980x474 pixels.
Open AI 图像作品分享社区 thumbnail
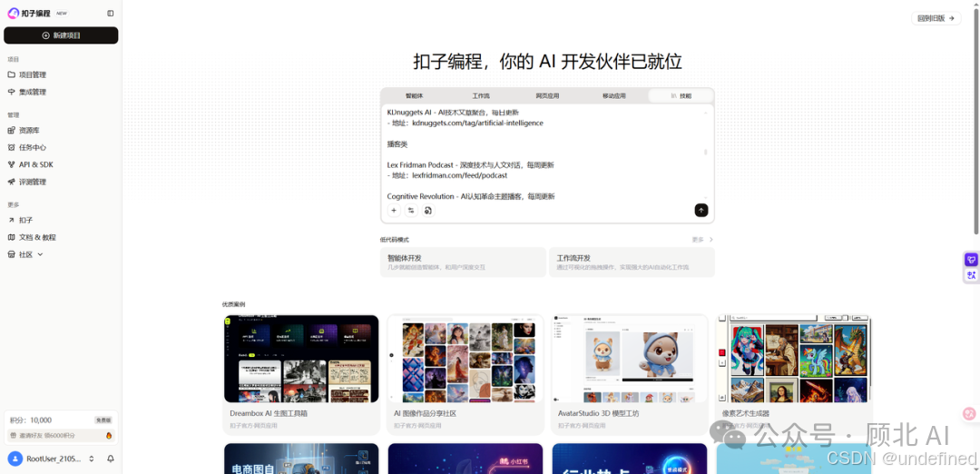(465, 359)
